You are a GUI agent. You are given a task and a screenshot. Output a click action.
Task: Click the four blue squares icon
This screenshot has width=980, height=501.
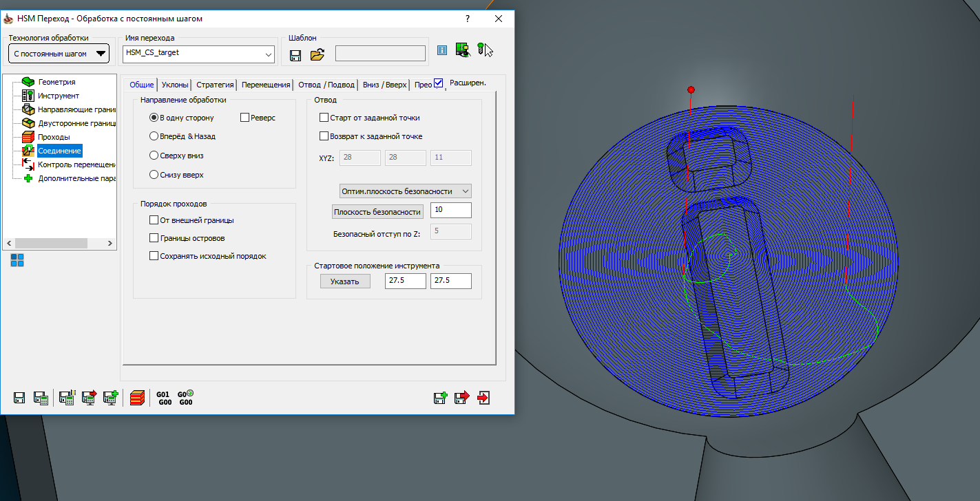coord(17,260)
